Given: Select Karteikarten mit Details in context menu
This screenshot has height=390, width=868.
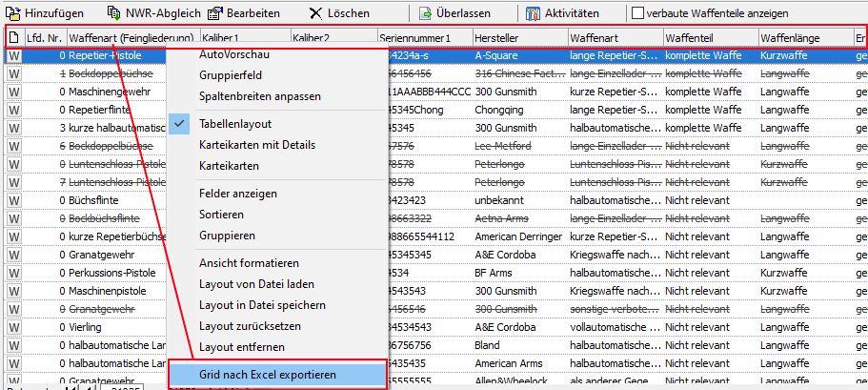Looking at the screenshot, I should point(256,145).
